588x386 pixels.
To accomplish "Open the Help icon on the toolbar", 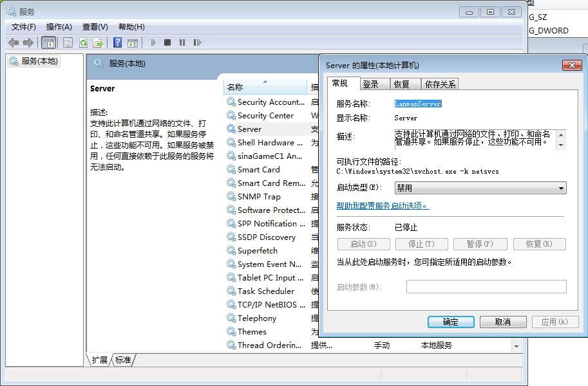I will pos(117,42).
